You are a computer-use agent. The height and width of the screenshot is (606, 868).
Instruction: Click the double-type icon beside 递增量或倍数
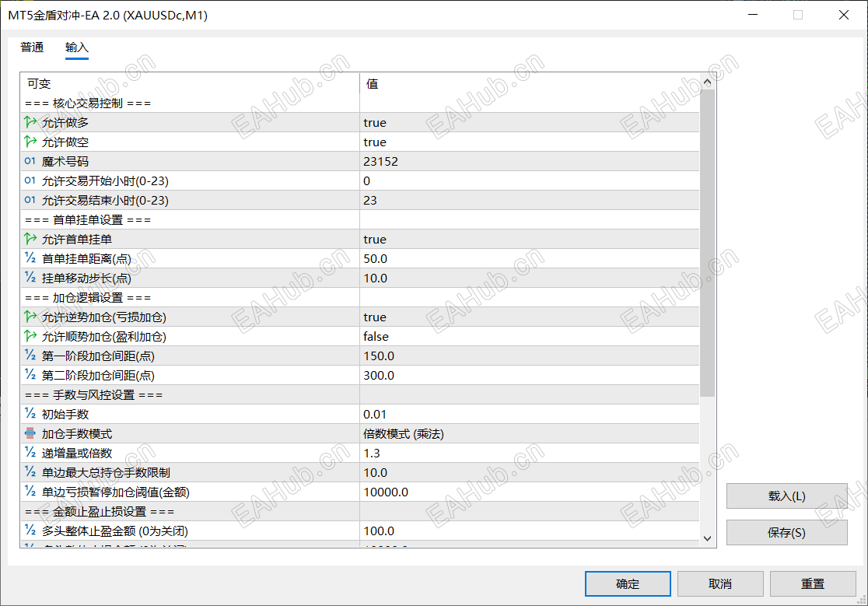click(30, 453)
